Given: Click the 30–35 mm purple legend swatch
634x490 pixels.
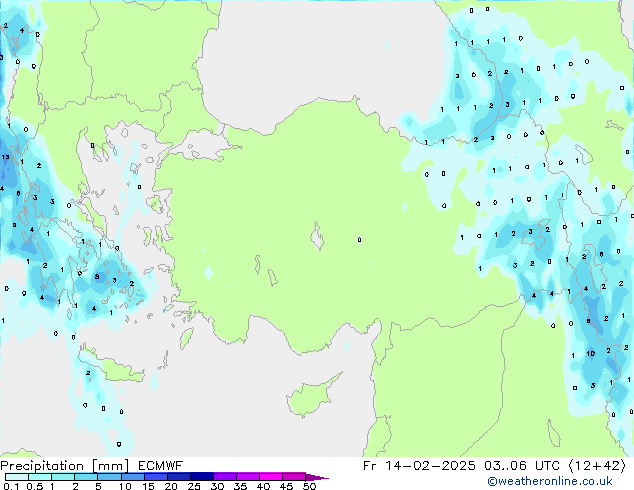Looking at the screenshot, I should tap(224, 477).
